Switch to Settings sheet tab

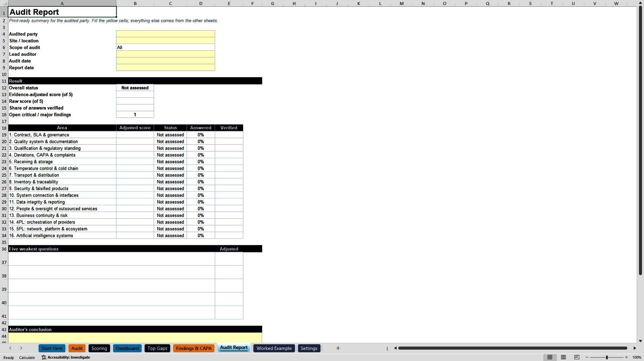coord(309,348)
